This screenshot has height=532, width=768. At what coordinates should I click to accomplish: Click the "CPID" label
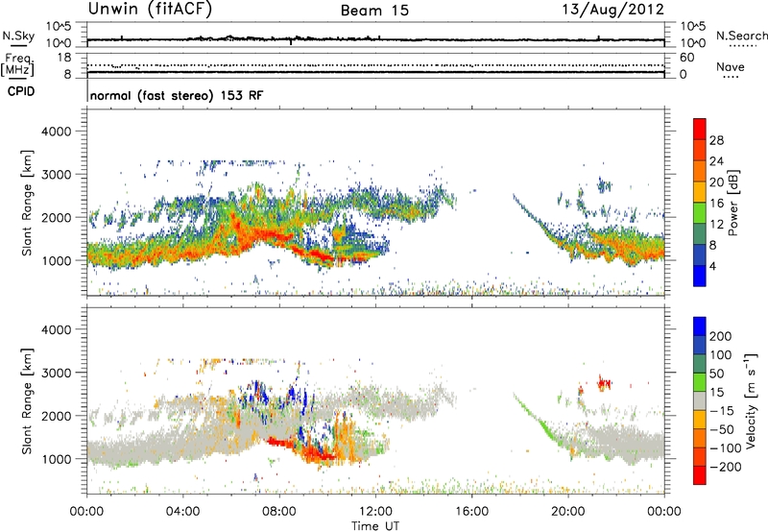(x=21, y=91)
